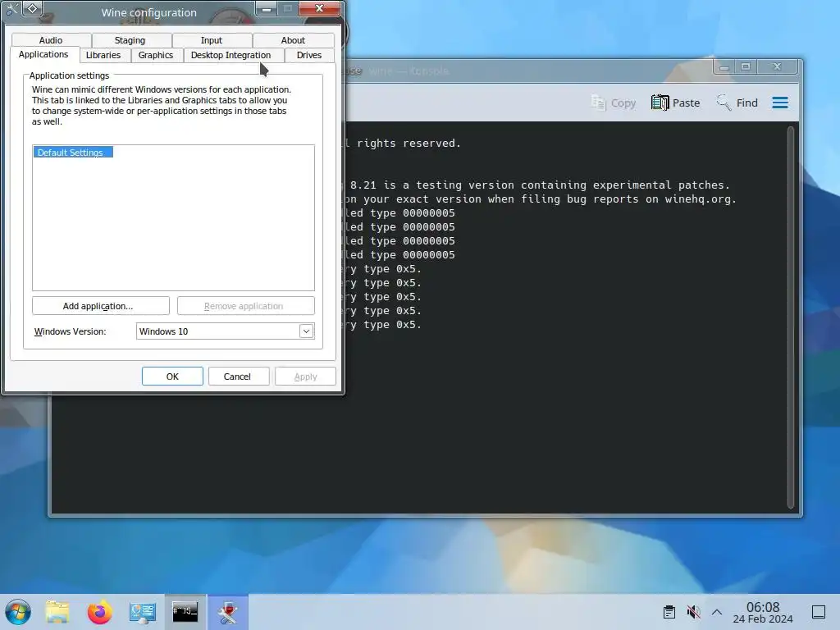Click the Add application button

click(x=101, y=306)
